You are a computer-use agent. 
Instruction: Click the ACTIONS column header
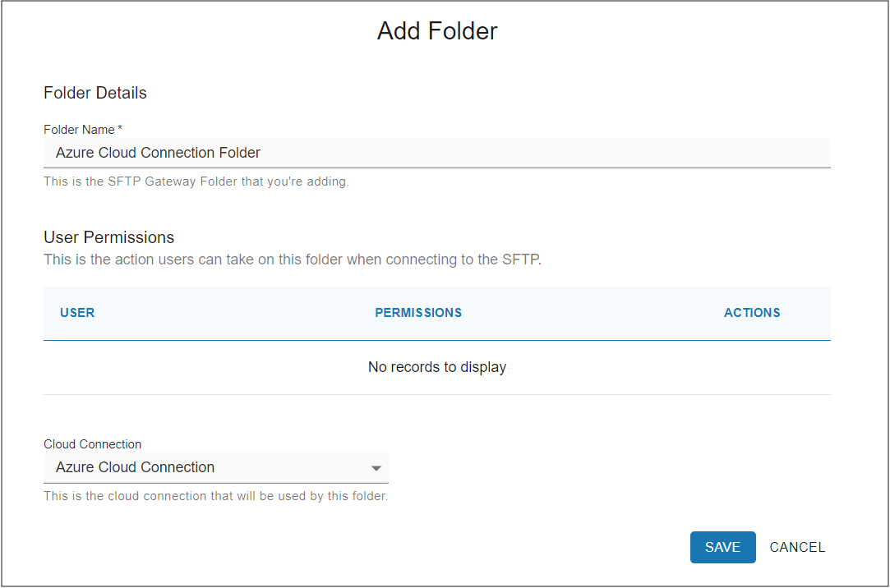(x=752, y=313)
